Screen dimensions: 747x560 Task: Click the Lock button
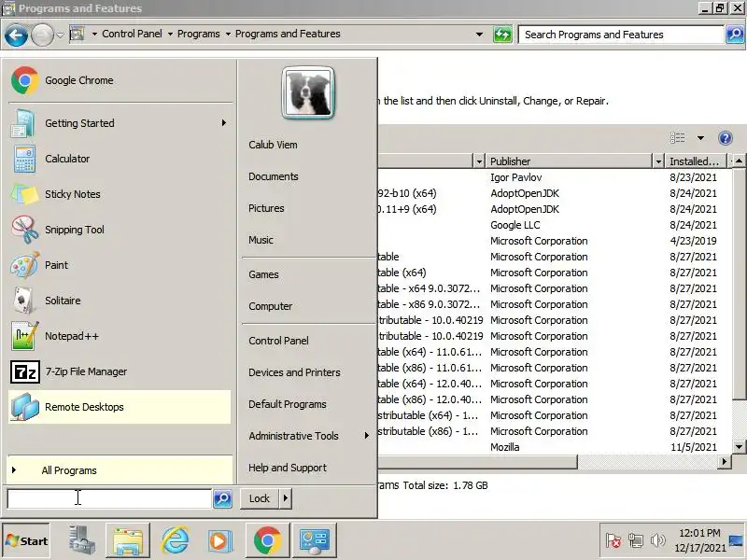point(260,498)
